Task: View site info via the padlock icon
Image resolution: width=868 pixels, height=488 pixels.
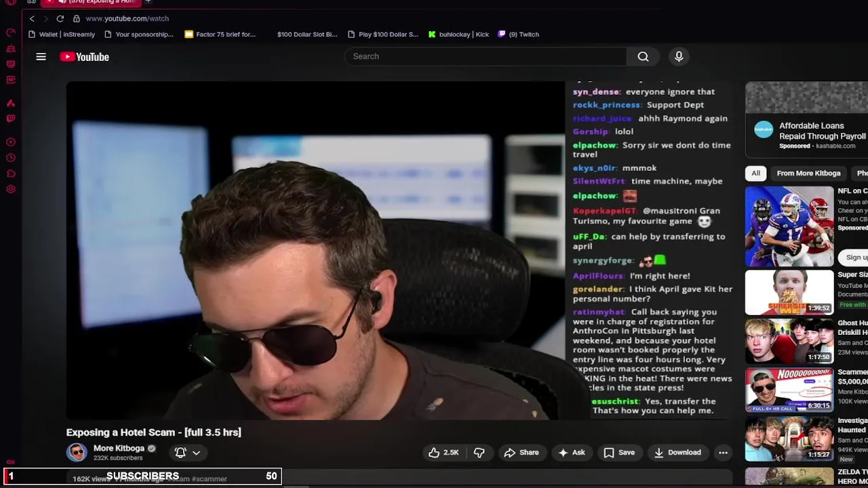Action: [x=77, y=19]
